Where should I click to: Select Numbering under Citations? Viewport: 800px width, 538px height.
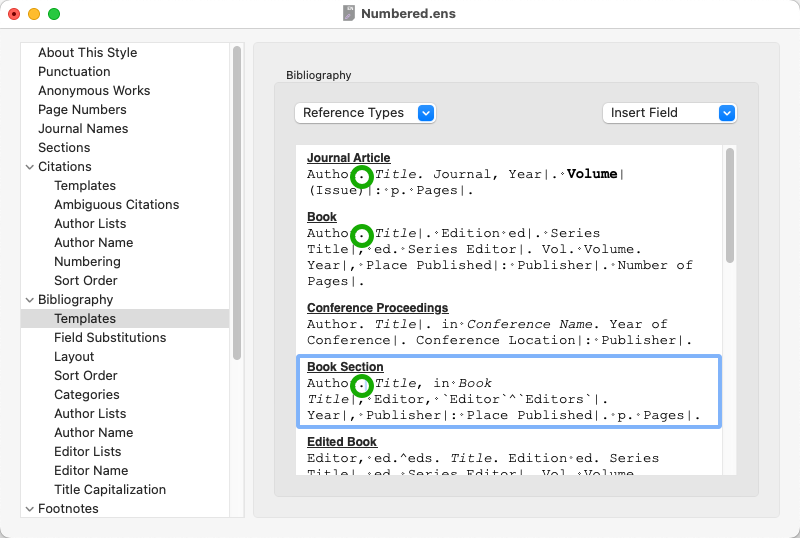pyautogui.click(x=87, y=262)
